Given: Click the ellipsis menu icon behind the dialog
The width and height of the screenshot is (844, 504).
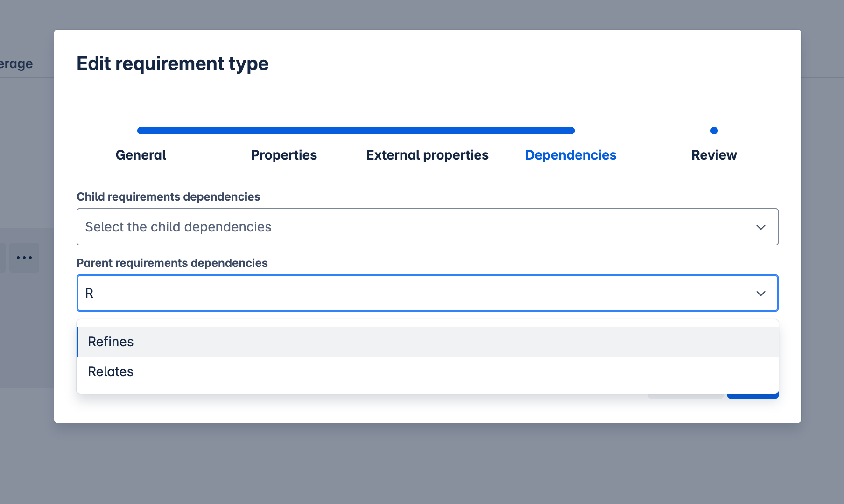Looking at the screenshot, I should pos(24,257).
